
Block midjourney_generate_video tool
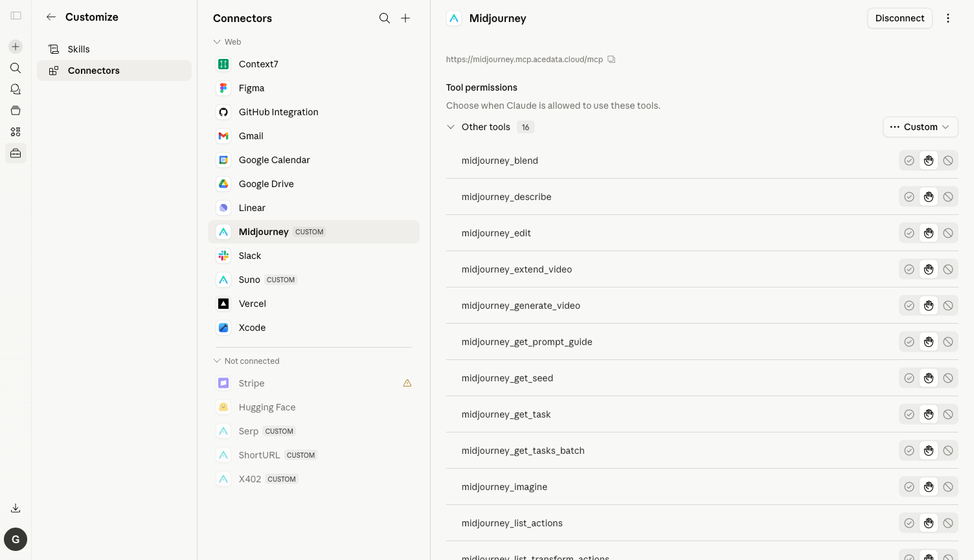[x=948, y=306]
